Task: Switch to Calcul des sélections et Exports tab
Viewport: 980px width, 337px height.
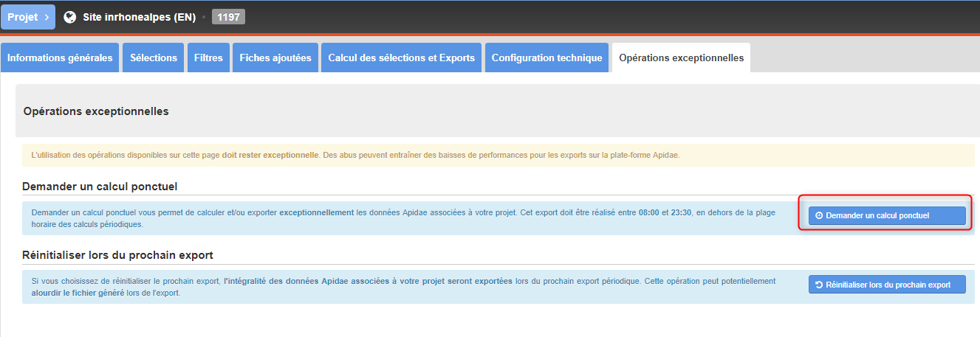Action: (401, 58)
